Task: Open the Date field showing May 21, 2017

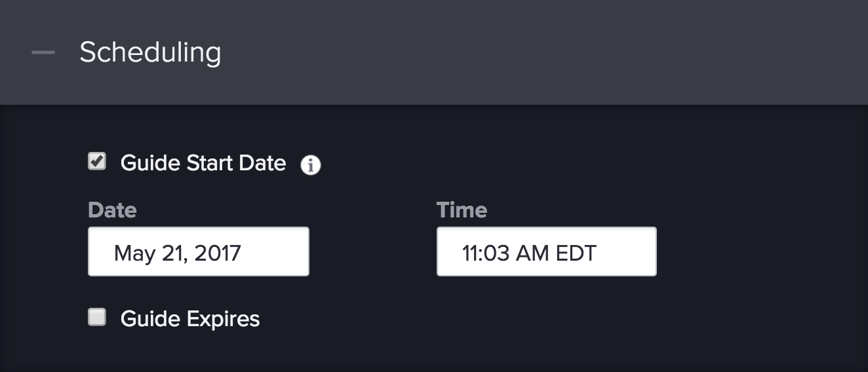Action: 199,251
